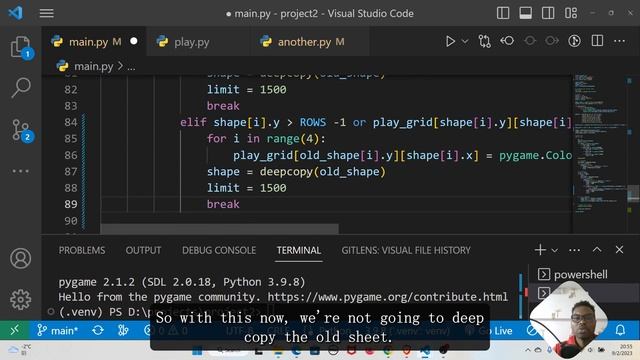Open the Search view in activity bar
640x360 pixels.
20,87
